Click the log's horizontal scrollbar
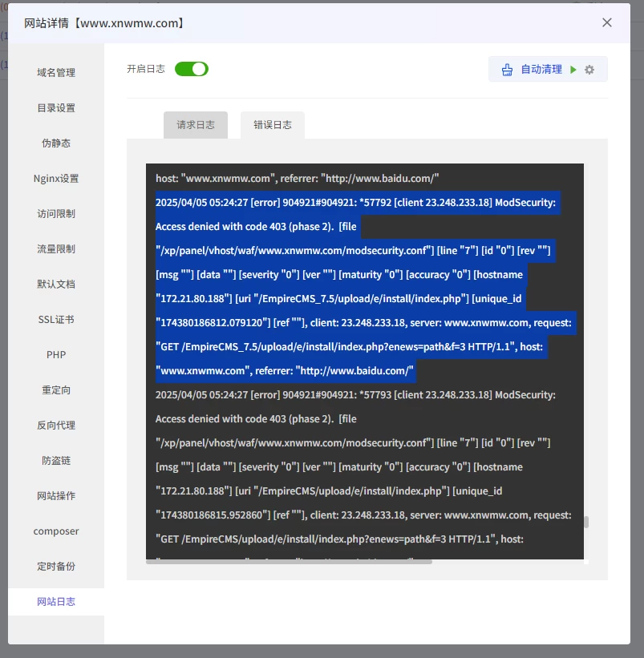The width and height of the screenshot is (644, 658). pos(289,562)
